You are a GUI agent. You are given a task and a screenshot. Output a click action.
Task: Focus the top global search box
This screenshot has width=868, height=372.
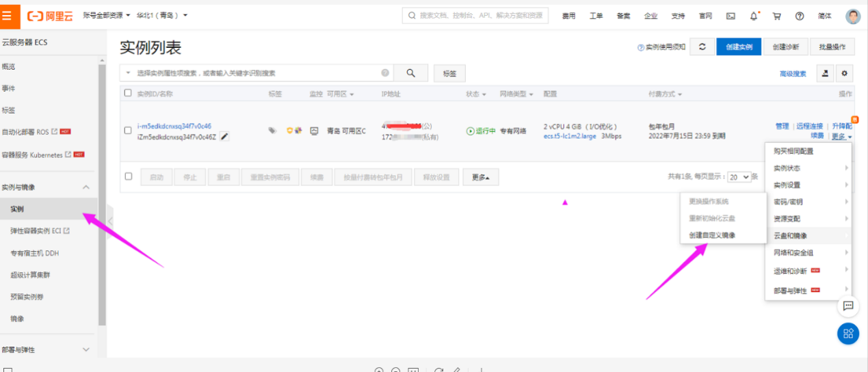click(475, 15)
